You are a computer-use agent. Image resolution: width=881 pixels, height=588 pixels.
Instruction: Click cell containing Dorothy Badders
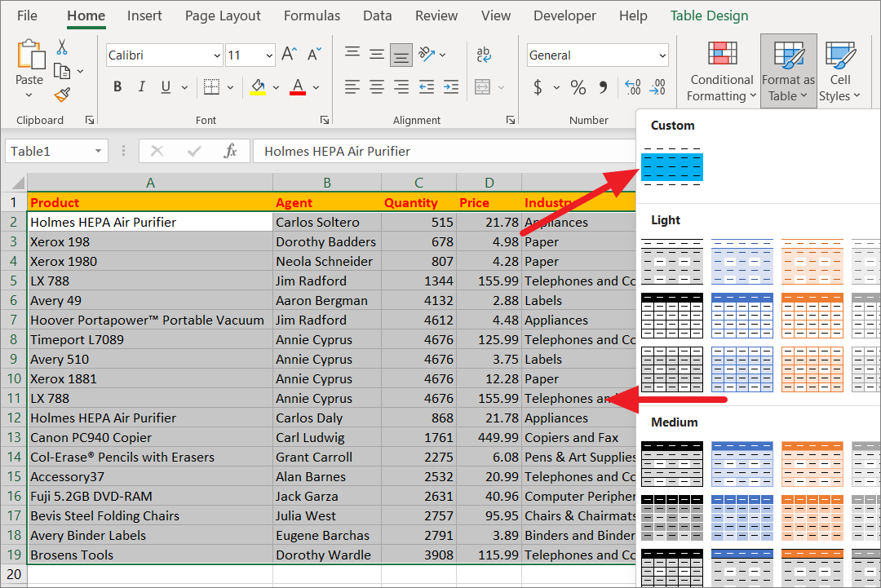pyautogui.click(x=327, y=242)
